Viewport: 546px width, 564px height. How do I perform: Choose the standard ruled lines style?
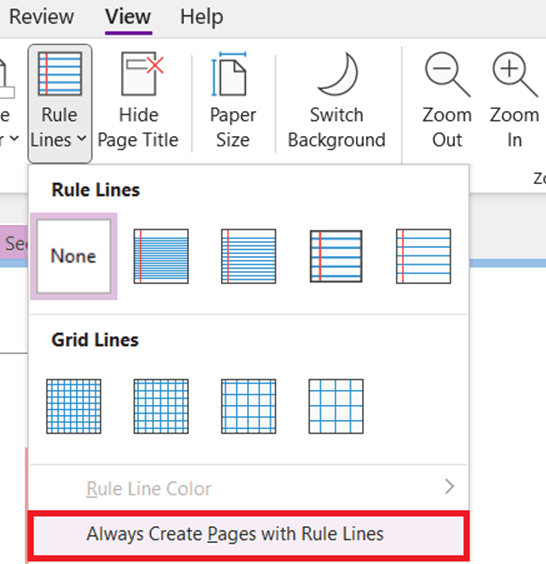336,256
